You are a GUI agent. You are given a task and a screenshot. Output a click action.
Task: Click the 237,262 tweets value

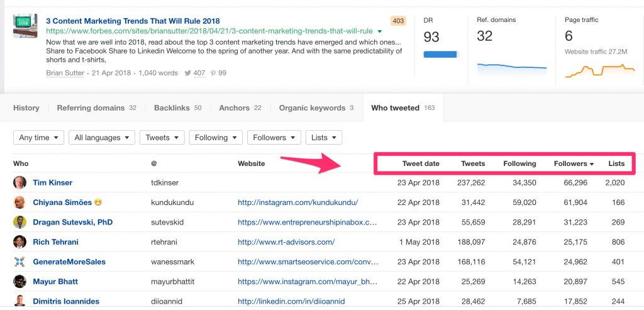[x=471, y=182]
